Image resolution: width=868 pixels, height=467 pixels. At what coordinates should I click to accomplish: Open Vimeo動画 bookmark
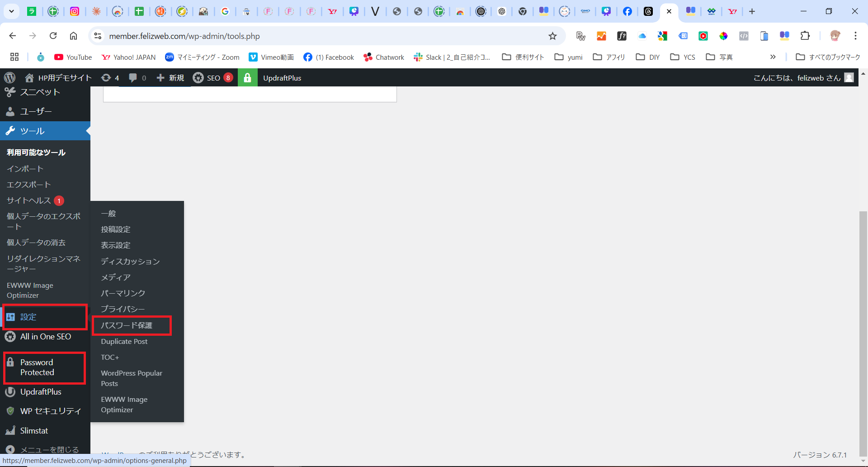271,57
